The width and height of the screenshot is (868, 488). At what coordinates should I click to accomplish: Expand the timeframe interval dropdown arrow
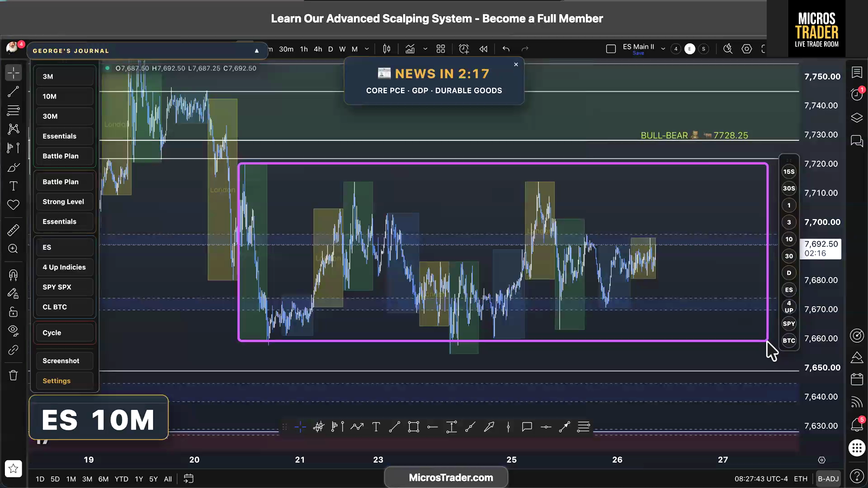click(367, 49)
